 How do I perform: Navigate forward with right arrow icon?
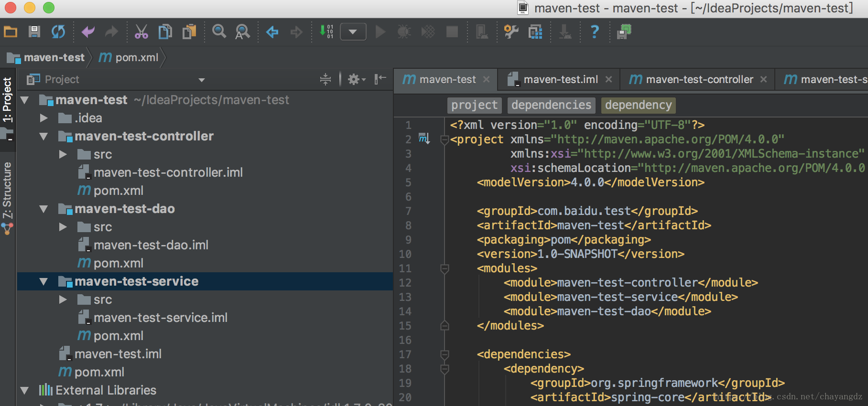coord(296,32)
